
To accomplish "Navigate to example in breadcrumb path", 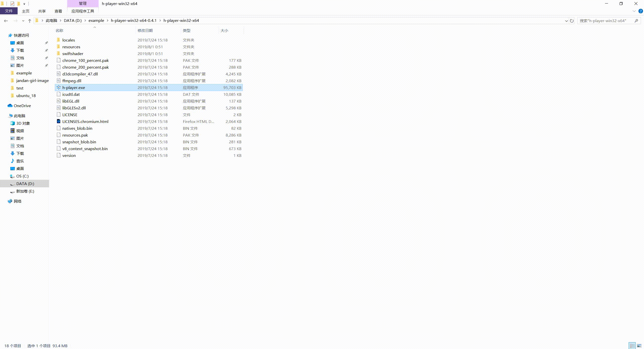I will (96, 21).
